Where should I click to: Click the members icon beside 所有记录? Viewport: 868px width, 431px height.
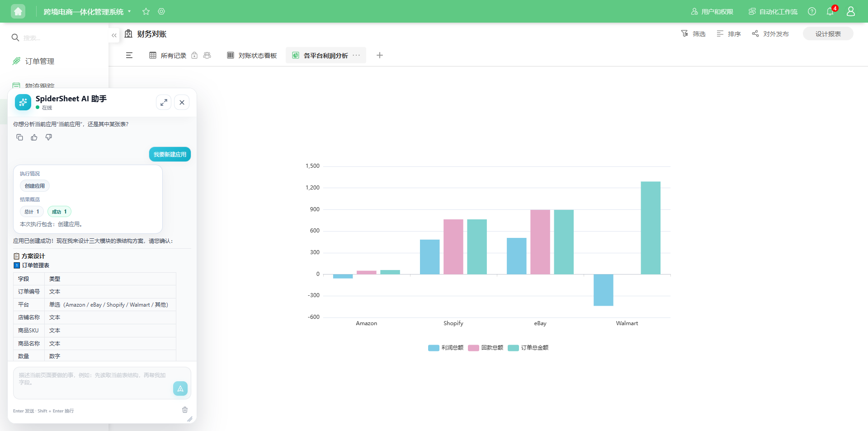[x=207, y=55]
